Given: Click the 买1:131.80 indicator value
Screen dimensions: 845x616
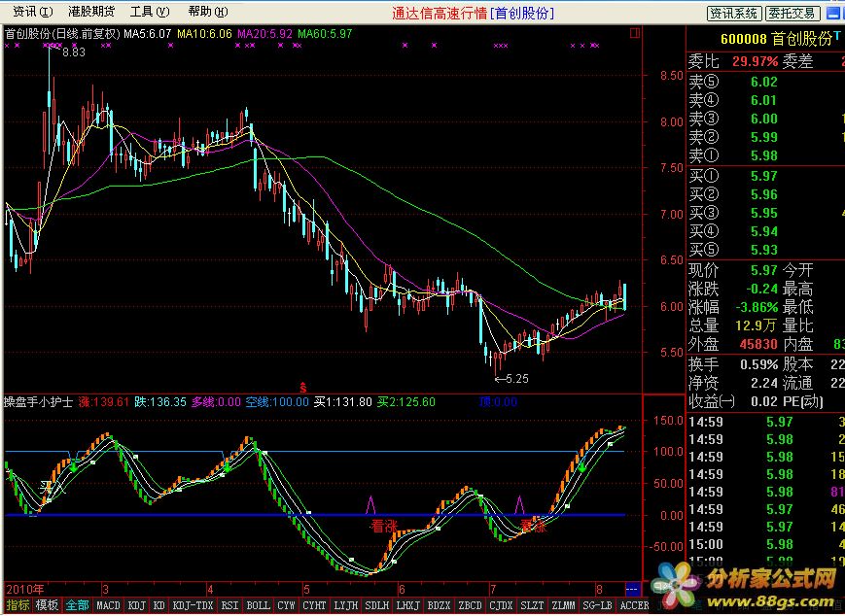Looking at the screenshot, I should click(x=343, y=402).
